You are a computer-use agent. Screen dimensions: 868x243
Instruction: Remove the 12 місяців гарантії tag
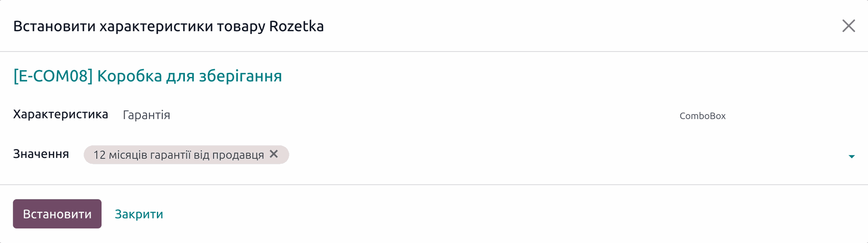[274, 154]
